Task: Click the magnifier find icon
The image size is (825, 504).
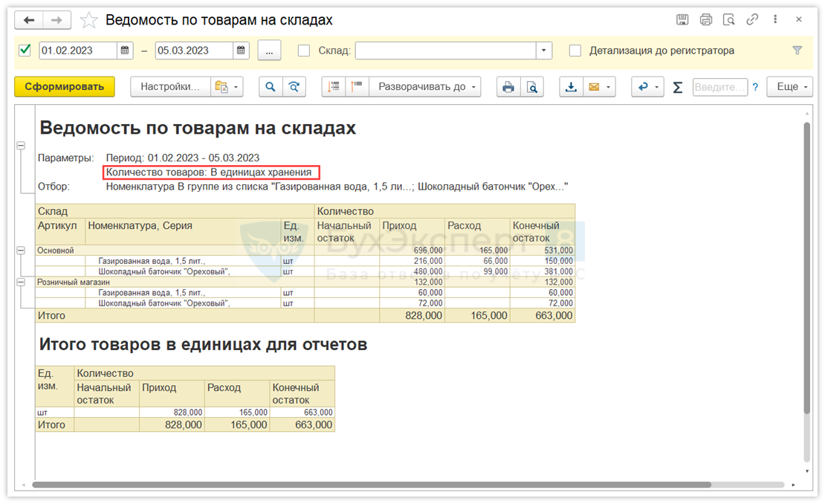Action: click(271, 87)
